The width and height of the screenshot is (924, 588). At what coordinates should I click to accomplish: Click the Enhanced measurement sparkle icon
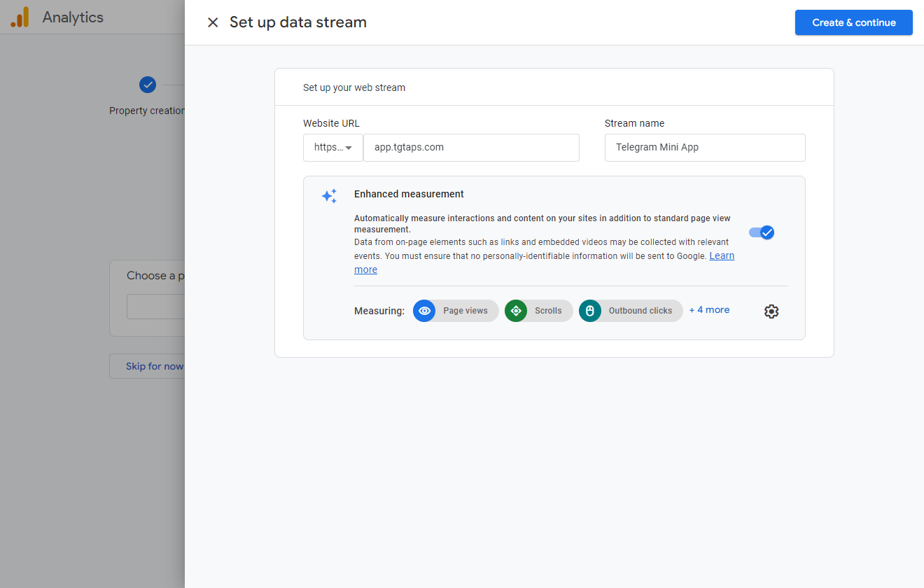coord(329,196)
